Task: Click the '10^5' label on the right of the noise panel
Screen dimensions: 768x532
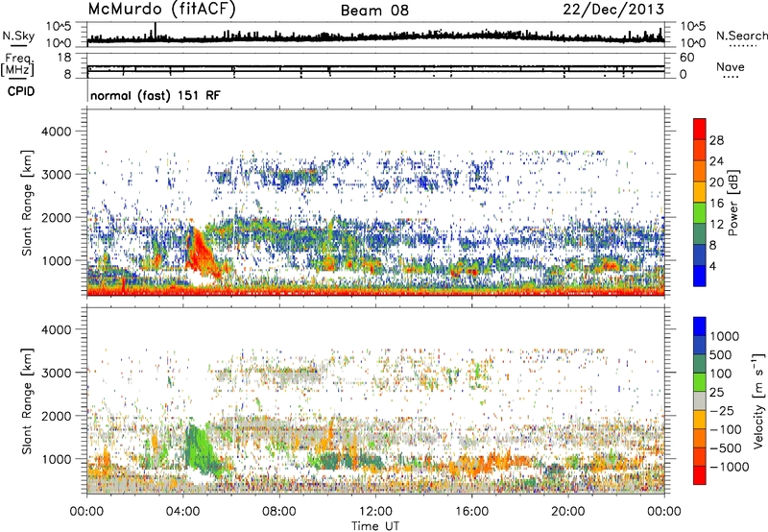Action: [x=693, y=27]
